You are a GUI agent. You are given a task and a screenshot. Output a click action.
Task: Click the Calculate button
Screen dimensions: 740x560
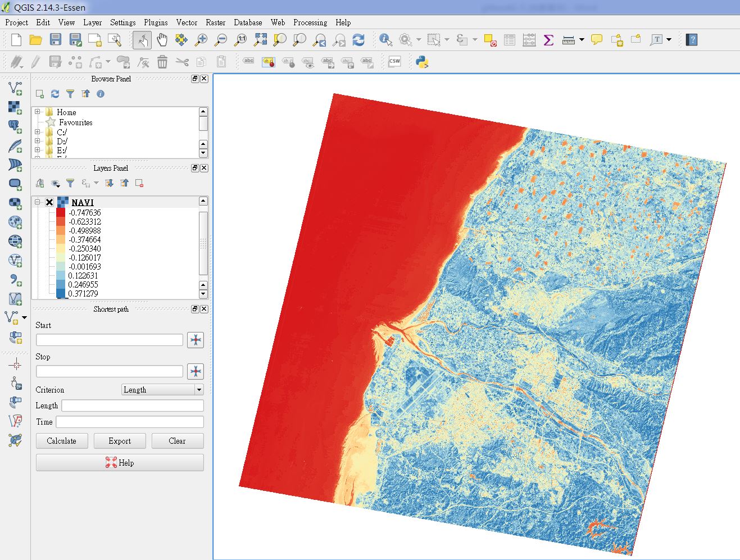coord(62,441)
